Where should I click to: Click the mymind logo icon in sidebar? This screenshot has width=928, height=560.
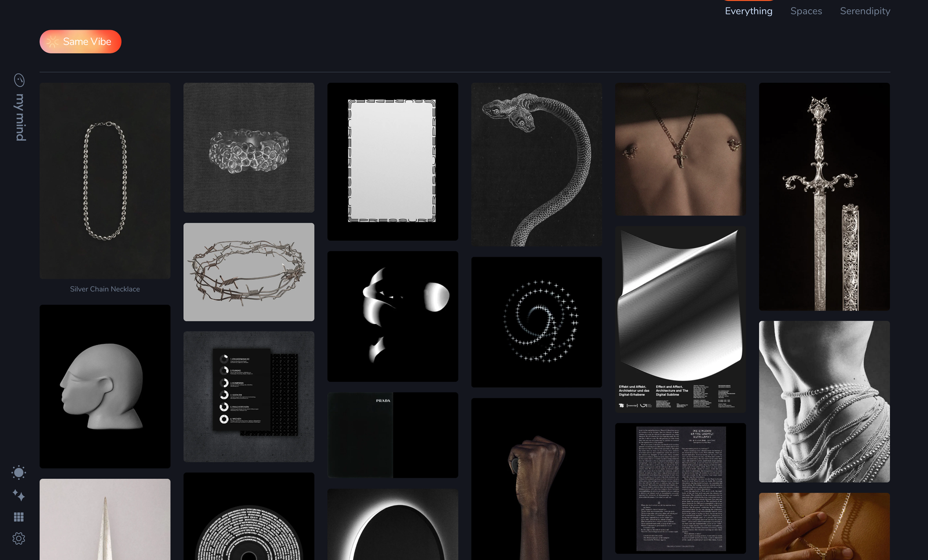point(19,80)
